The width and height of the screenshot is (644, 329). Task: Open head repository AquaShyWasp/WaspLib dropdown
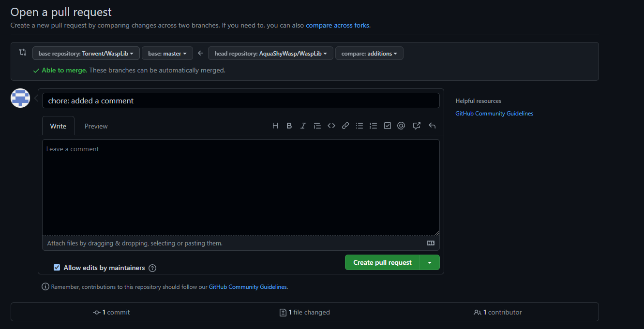(x=270, y=53)
